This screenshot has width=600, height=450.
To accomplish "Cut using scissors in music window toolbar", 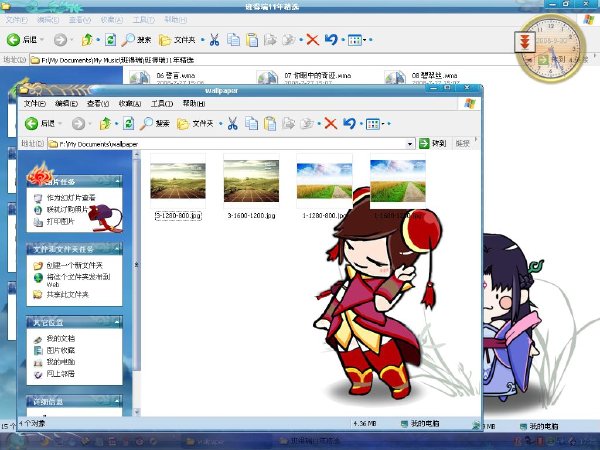I will click(x=214, y=39).
